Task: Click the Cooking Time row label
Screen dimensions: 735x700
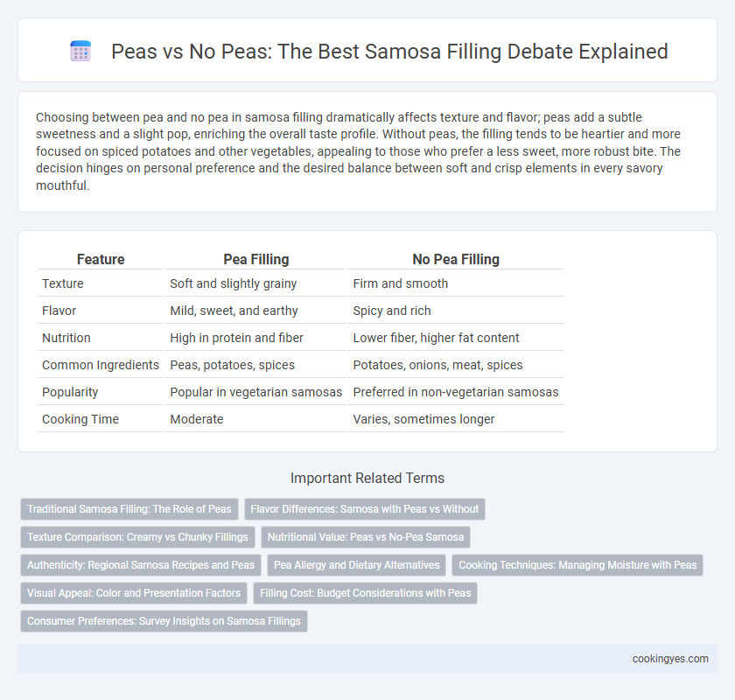Action: (80, 419)
